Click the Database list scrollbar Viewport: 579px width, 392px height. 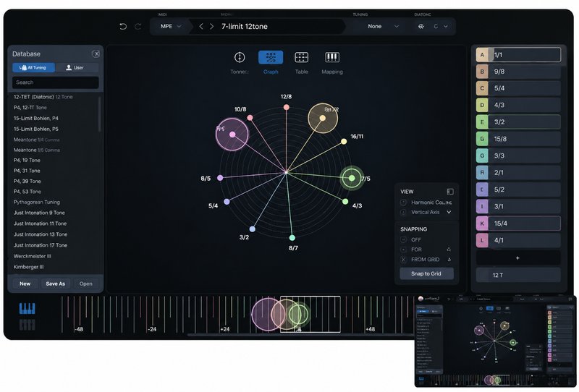99,114
